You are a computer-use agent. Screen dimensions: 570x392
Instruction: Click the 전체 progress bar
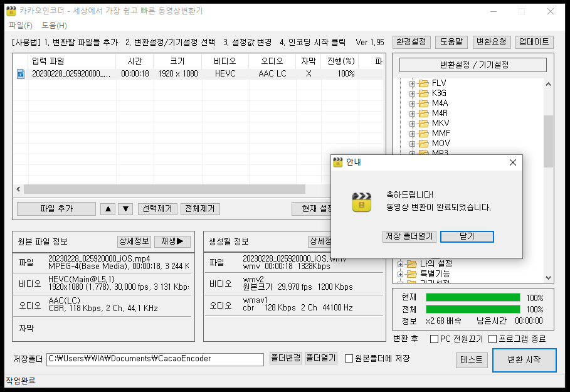(x=473, y=309)
